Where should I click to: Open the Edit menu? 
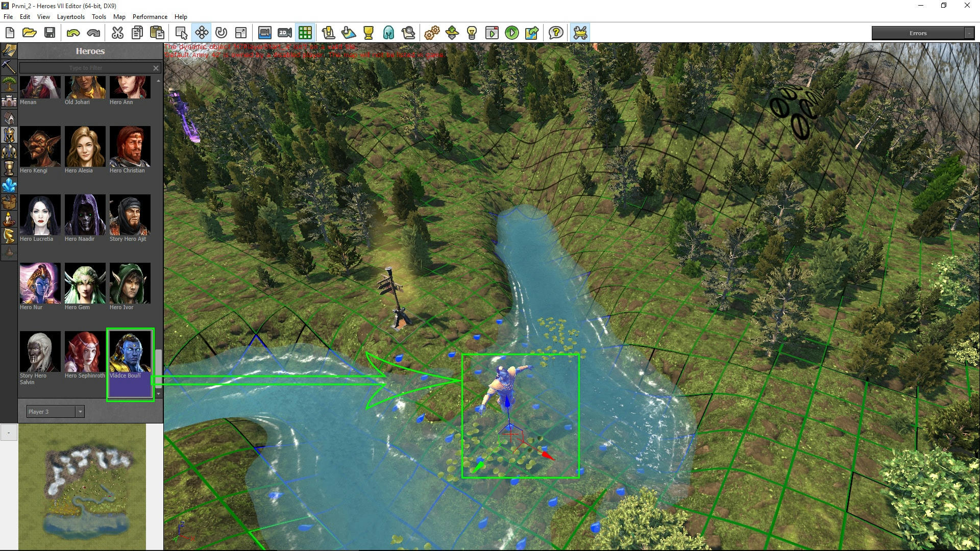25,17
